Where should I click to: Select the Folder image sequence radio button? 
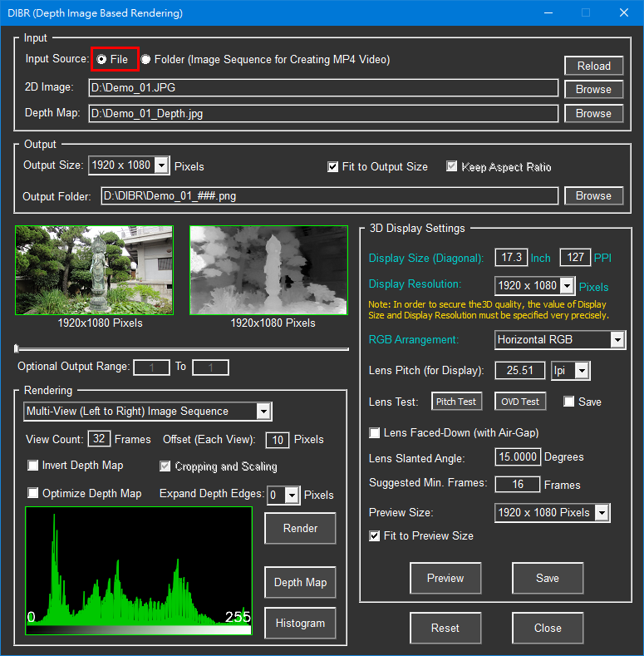(x=145, y=59)
